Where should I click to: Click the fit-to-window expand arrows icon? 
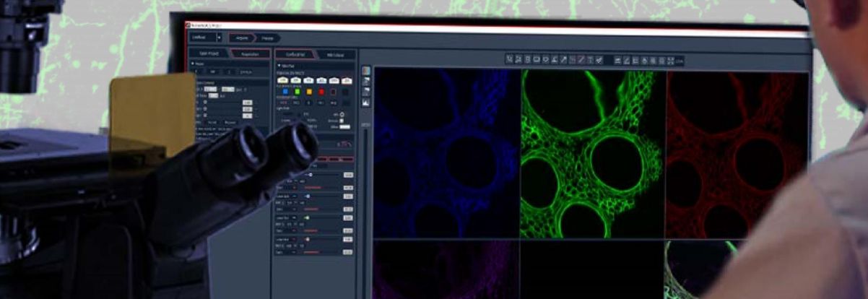pos(671,60)
